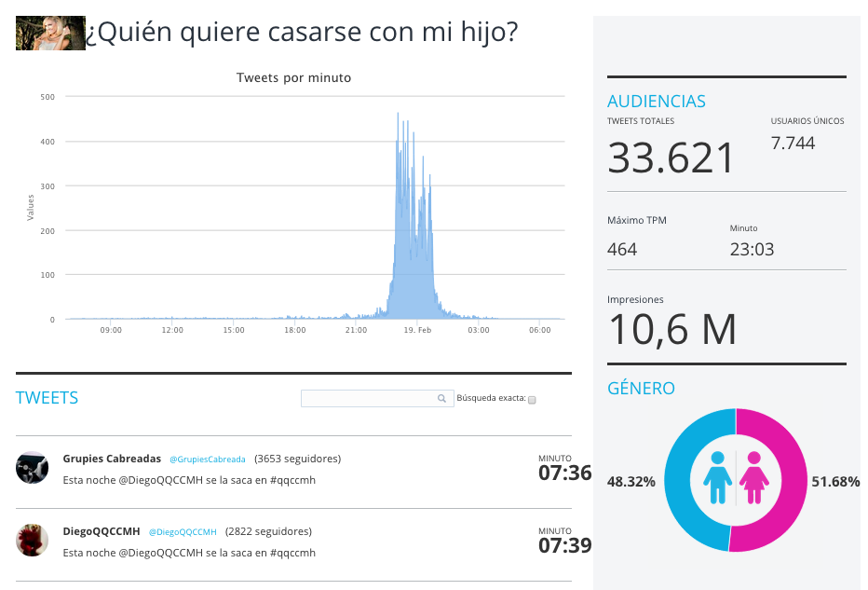Viewport: 868px width, 590px height.
Task: Click the pink female figure icon
Action: [x=754, y=477]
